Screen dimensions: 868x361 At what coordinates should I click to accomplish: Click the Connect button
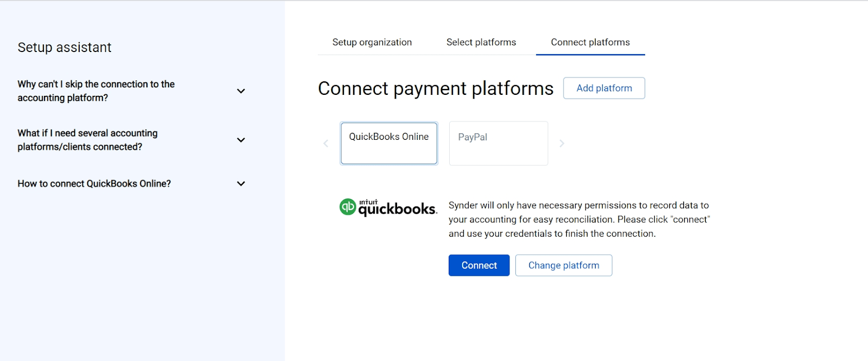click(478, 265)
